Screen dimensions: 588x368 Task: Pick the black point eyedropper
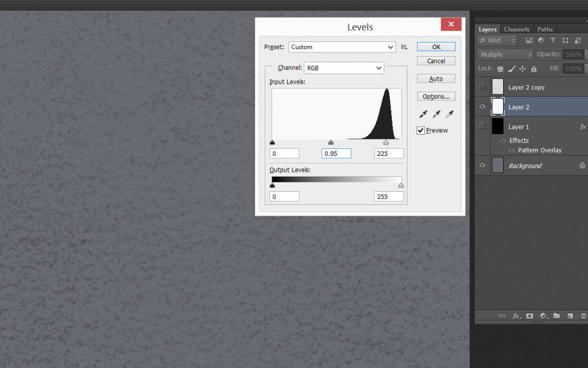423,114
